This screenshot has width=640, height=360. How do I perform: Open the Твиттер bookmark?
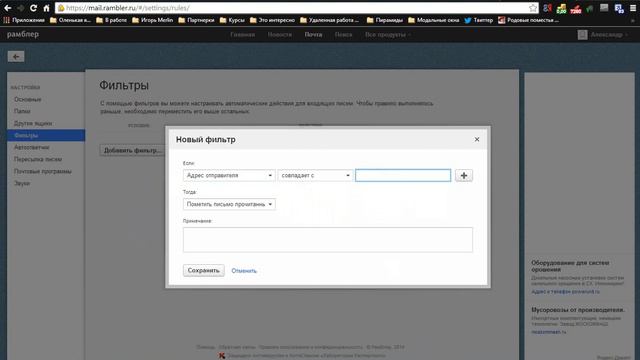[478, 20]
